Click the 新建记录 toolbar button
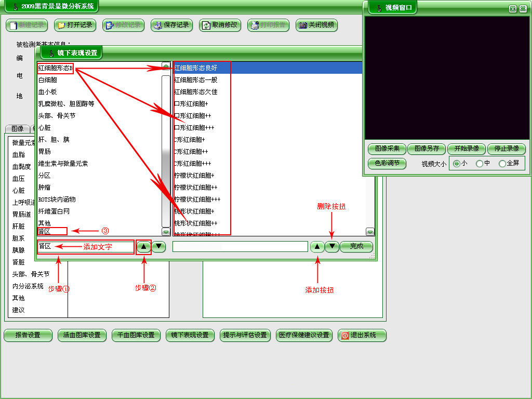Viewport: 532px width, 399px height. click(26, 25)
